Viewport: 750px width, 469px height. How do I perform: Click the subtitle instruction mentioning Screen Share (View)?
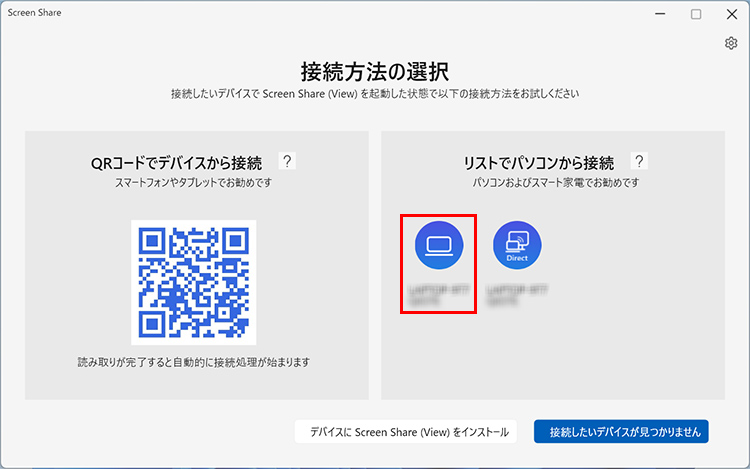375,94
